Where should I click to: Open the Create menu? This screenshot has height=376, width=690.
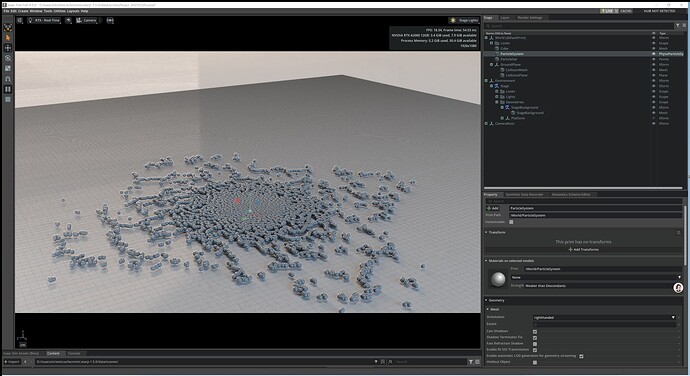23,11
